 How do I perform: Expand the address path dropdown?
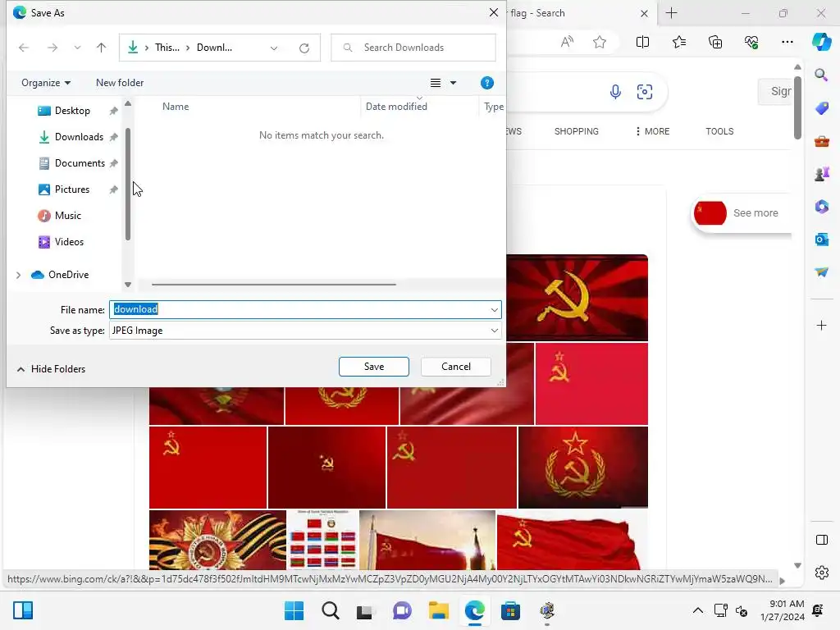click(274, 48)
